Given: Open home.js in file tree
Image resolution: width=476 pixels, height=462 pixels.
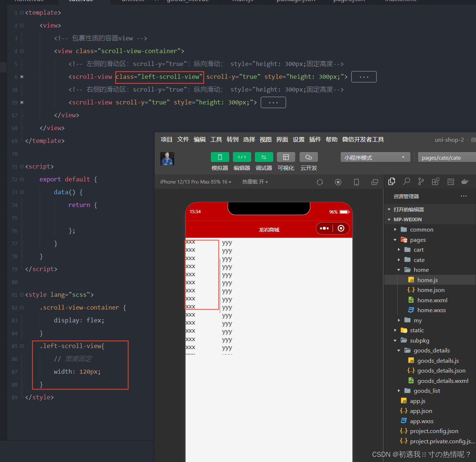Looking at the screenshot, I should tap(430, 280).
